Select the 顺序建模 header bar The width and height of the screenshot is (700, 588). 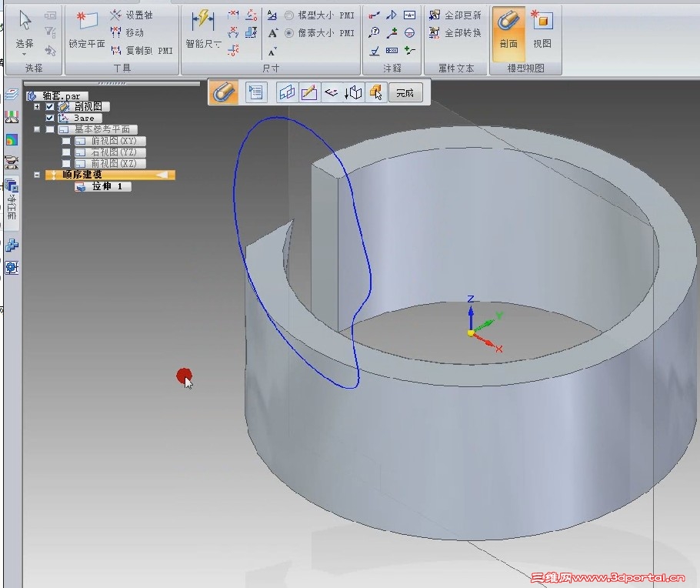(110, 175)
